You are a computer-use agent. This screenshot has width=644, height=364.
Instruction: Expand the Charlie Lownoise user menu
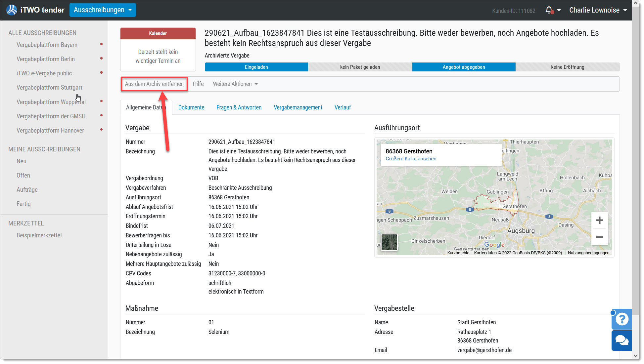coord(598,10)
